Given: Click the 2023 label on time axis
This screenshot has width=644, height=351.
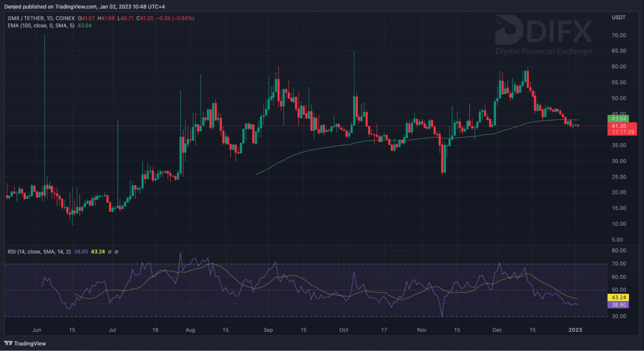Looking at the screenshot, I should (x=575, y=330).
